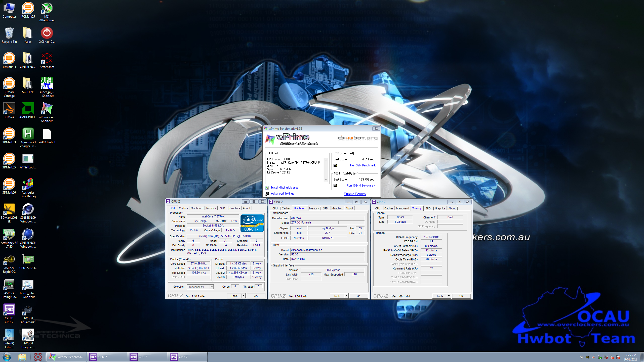This screenshot has width=644, height=362.
Task: Click save icon beside Run 32M Benchmark
Action: [x=335, y=165]
